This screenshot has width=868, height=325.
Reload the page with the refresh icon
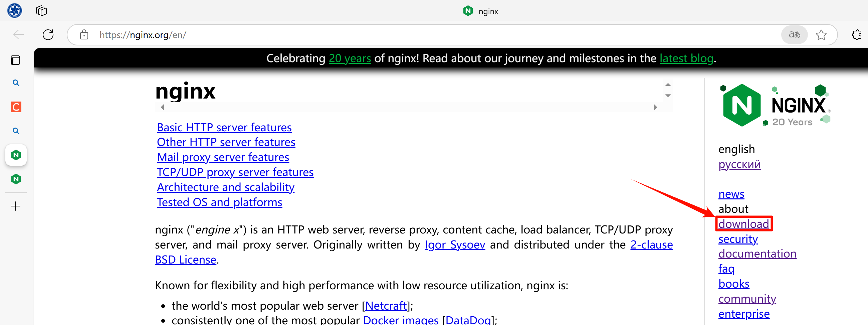(48, 35)
